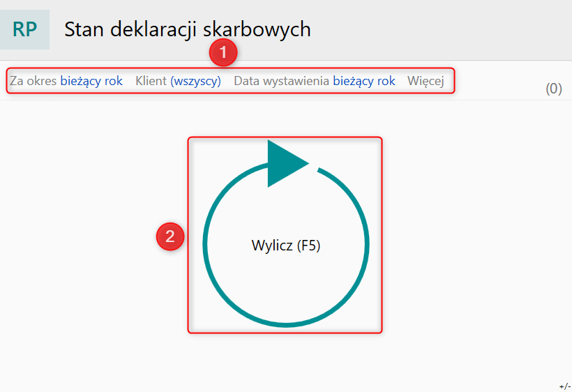Viewport: 572px width, 392px height.
Task: Expand the Więcej filter options
Action: pos(426,81)
